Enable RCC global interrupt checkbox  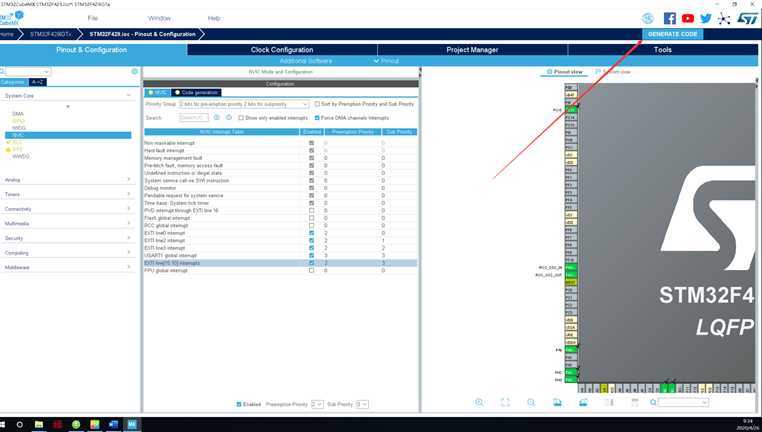[x=312, y=225]
